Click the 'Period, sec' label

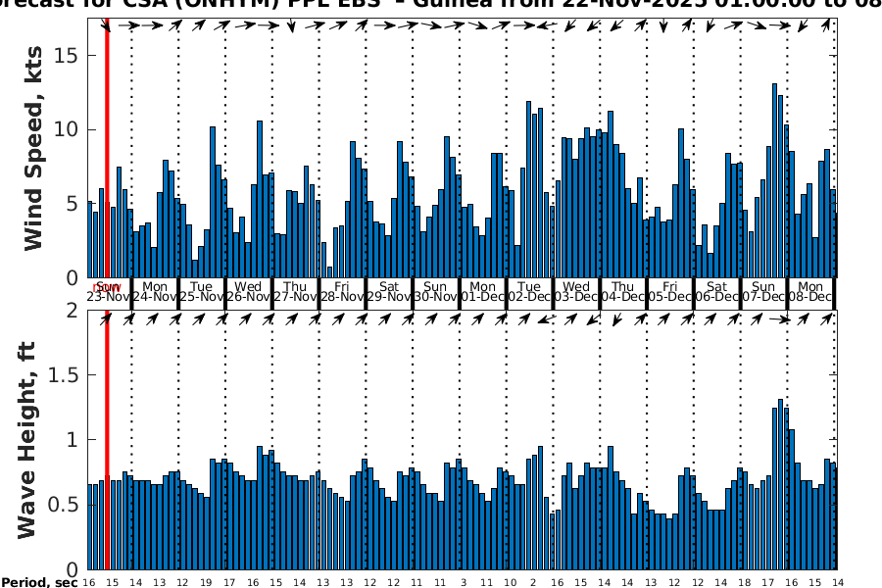coord(38,582)
